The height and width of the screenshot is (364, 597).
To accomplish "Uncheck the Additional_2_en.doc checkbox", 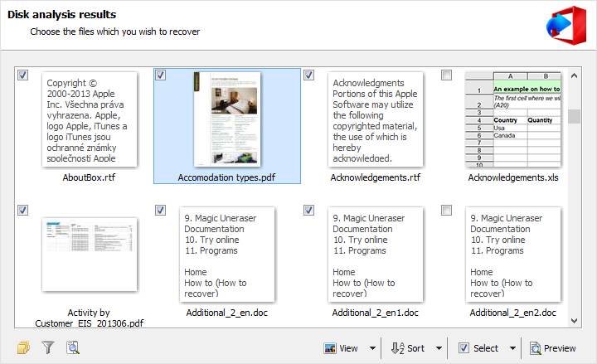I will [160, 210].
